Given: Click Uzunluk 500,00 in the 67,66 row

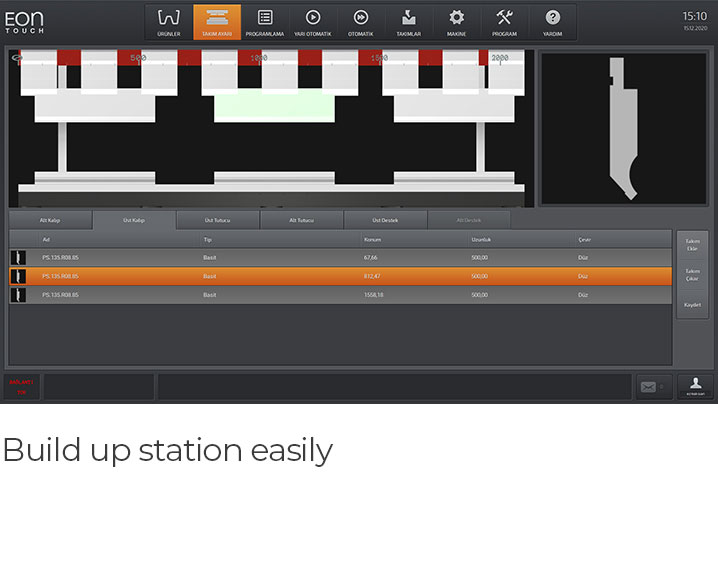Looking at the screenshot, I should [479, 258].
